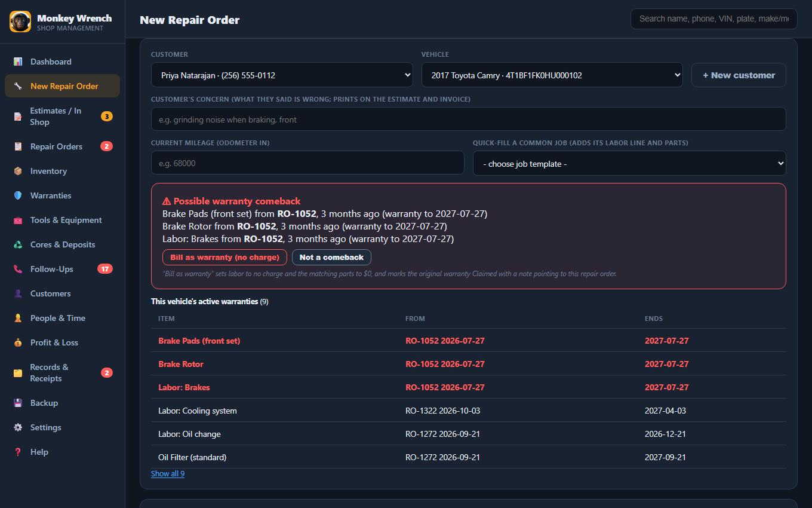Click the ITEM column header
812x508 pixels.
166,319
